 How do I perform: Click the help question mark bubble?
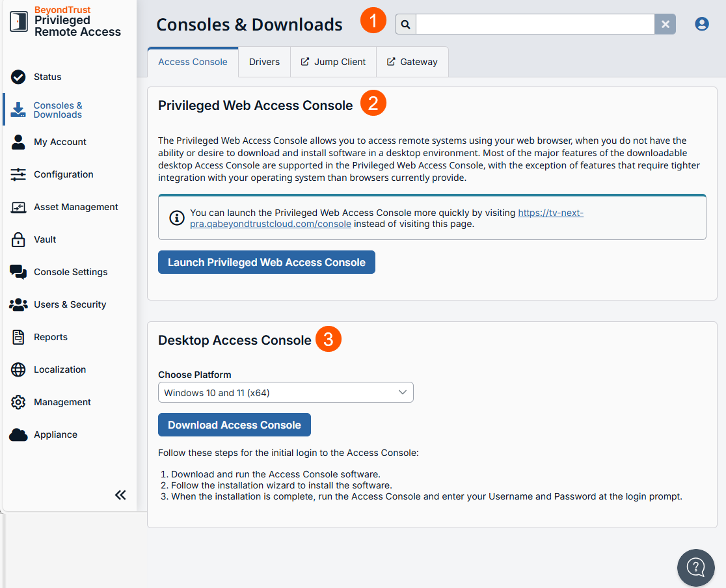(695, 567)
